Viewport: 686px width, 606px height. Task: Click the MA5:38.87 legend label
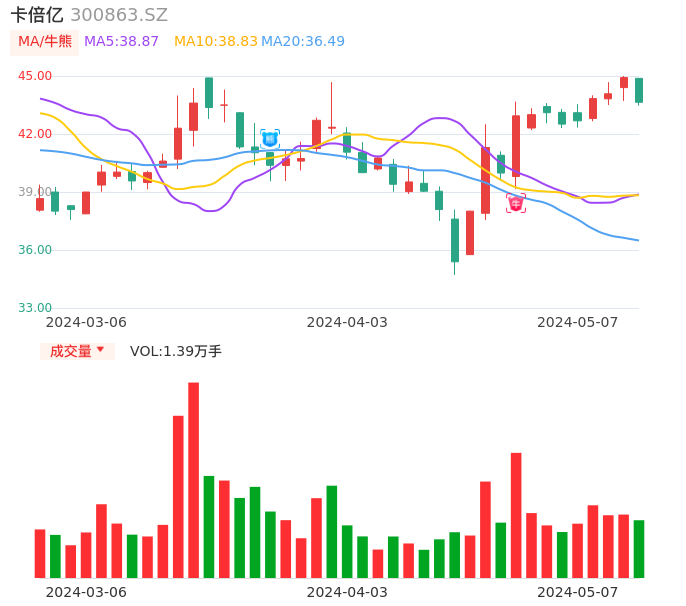[121, 42]
